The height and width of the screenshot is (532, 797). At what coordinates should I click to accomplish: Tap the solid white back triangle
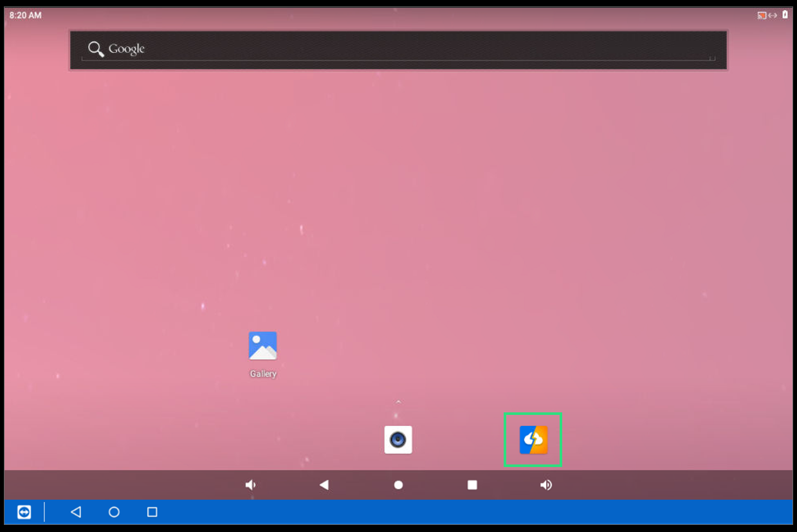pyautogui.click(x=324, y=485)
